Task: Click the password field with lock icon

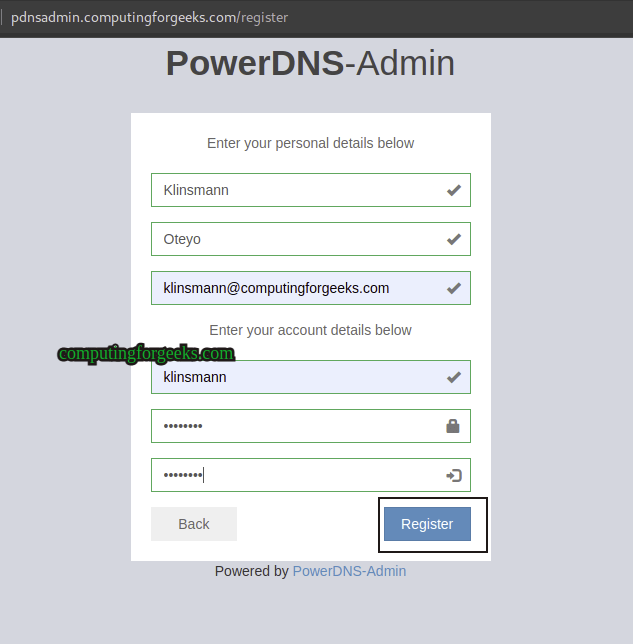Action: [x=311, y=426]
